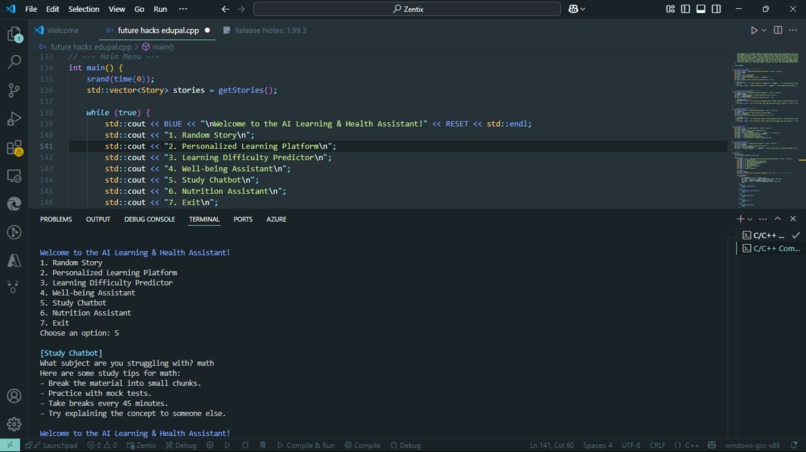Viewport: 806px width, 452px height.
Task: Open the Azure view in activity bar
Action: click(x=14, y=261)
